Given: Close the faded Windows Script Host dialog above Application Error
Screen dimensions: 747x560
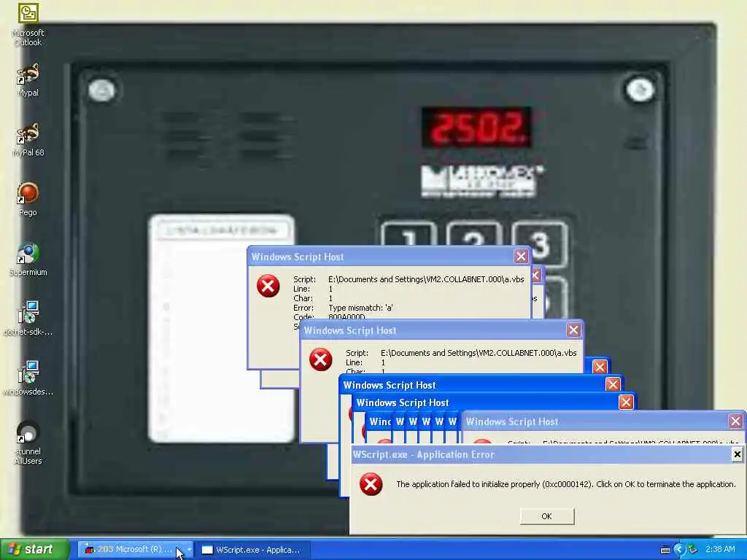Looking at the screenshot, I should [735, 421].
